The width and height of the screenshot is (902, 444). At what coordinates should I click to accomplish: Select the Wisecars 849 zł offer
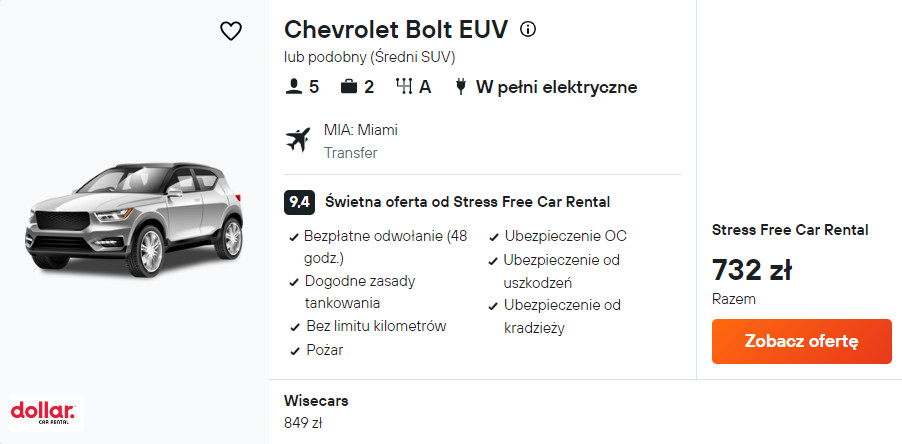click(x=317, y=411)
